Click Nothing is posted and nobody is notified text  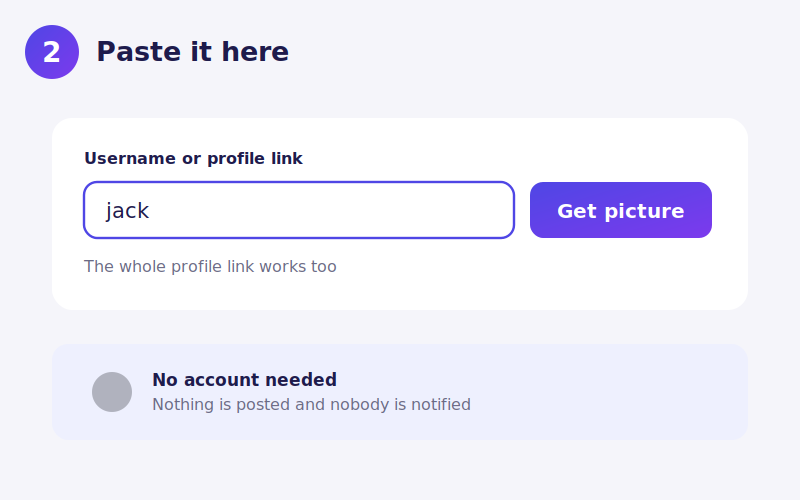pyautogui.click(x=311, y=405)
